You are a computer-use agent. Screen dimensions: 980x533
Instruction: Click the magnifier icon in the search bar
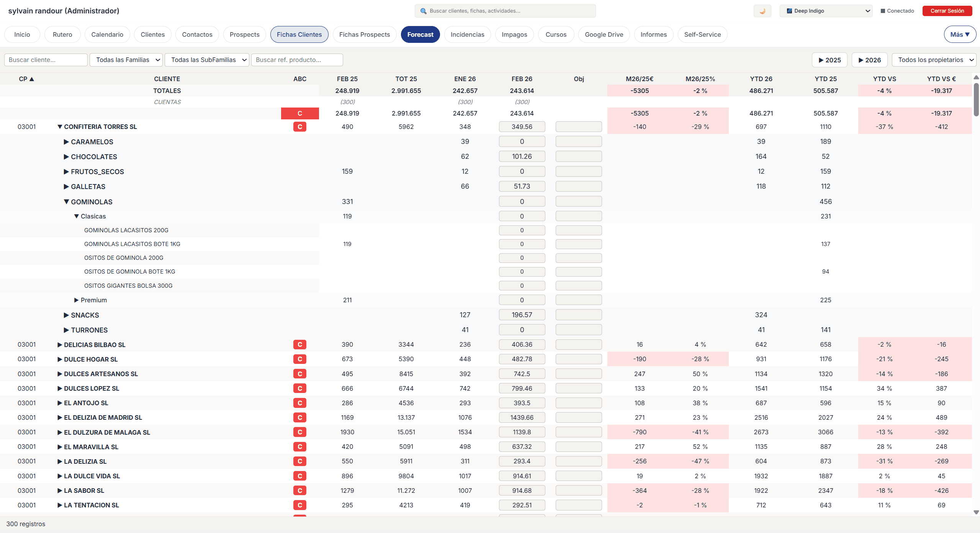(x=423, y=11)
